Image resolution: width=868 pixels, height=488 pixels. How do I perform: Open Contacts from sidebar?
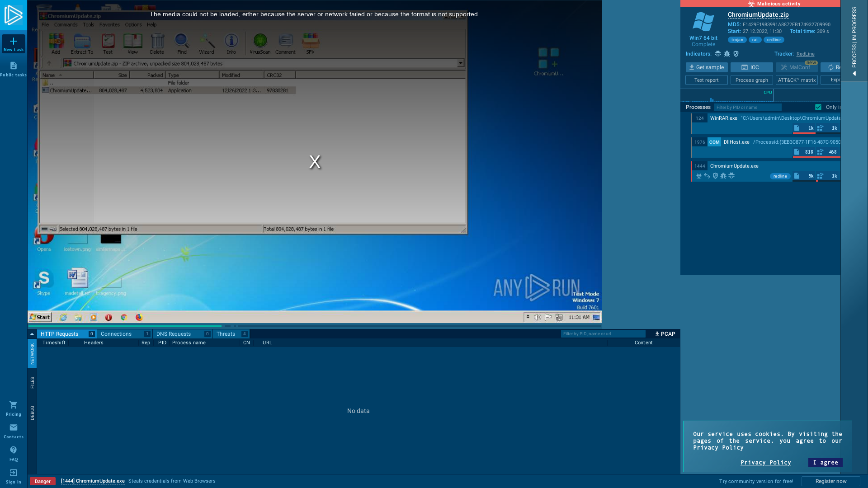point(14,431)
